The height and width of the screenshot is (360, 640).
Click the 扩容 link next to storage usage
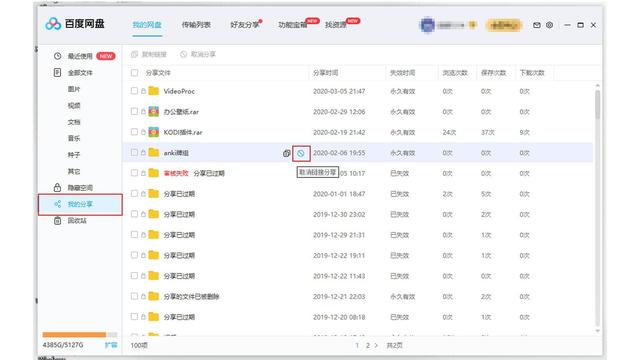tap(111, 345)
